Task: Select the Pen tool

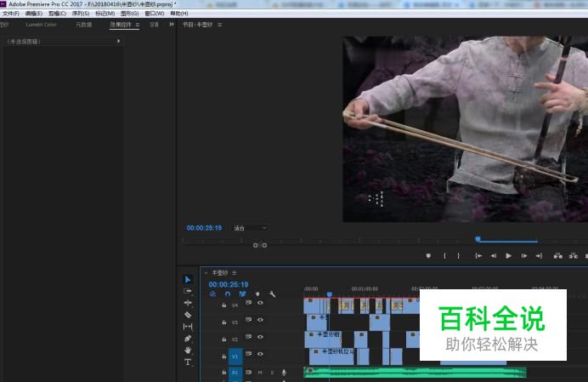Action: pos(188,338)
